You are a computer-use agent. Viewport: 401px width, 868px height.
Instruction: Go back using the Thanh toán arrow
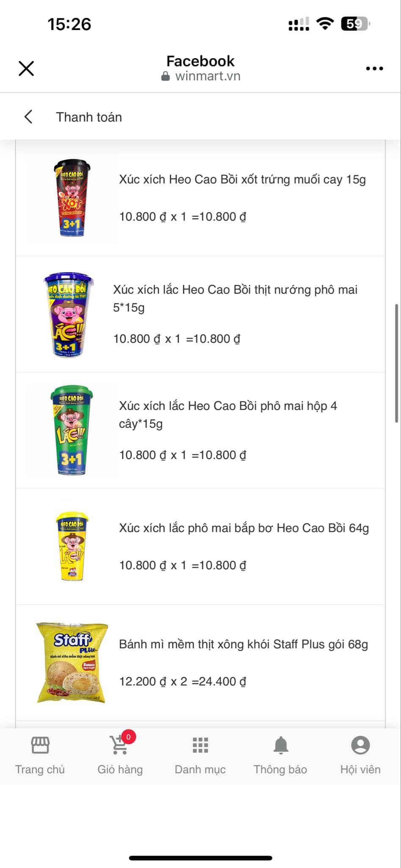[28, 117]
